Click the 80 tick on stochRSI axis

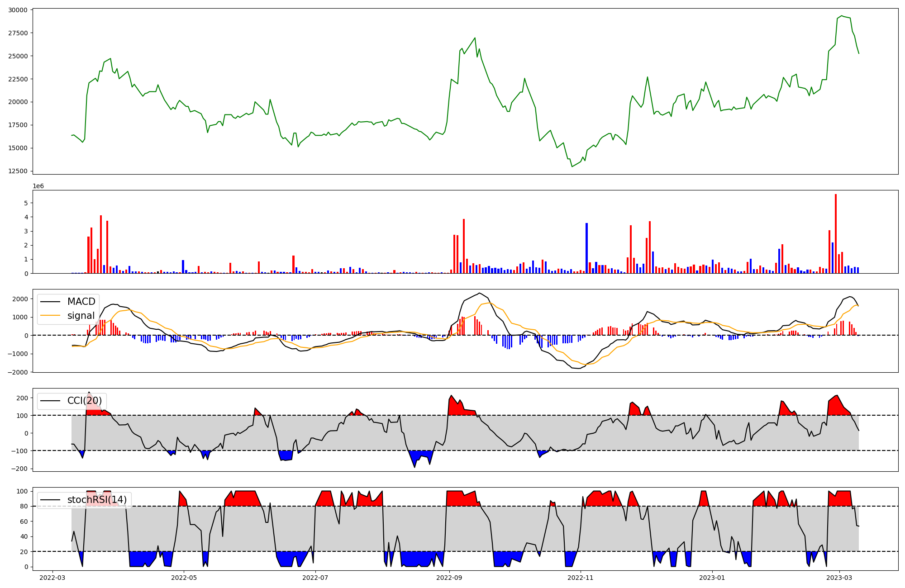24,507
